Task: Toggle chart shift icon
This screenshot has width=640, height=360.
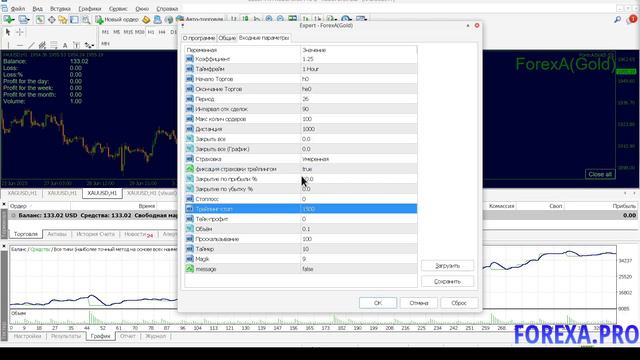Action: point(317,19)
